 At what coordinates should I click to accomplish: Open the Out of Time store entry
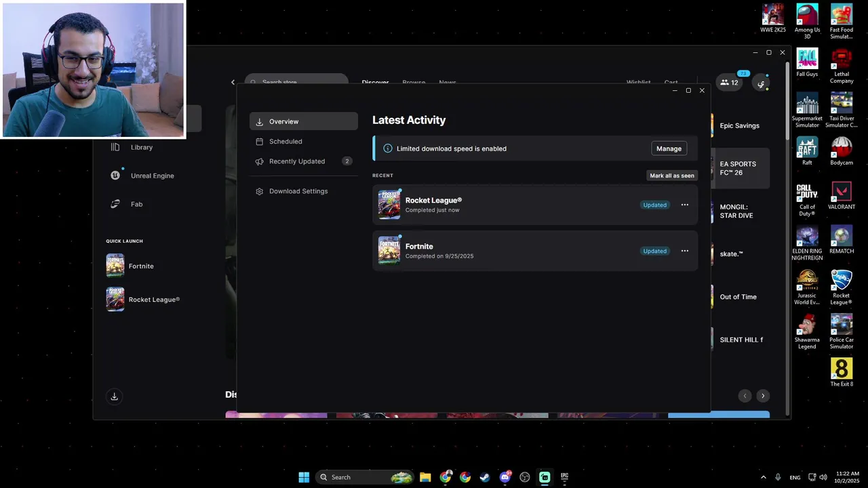pyautogui.click(x=738, y=297)
